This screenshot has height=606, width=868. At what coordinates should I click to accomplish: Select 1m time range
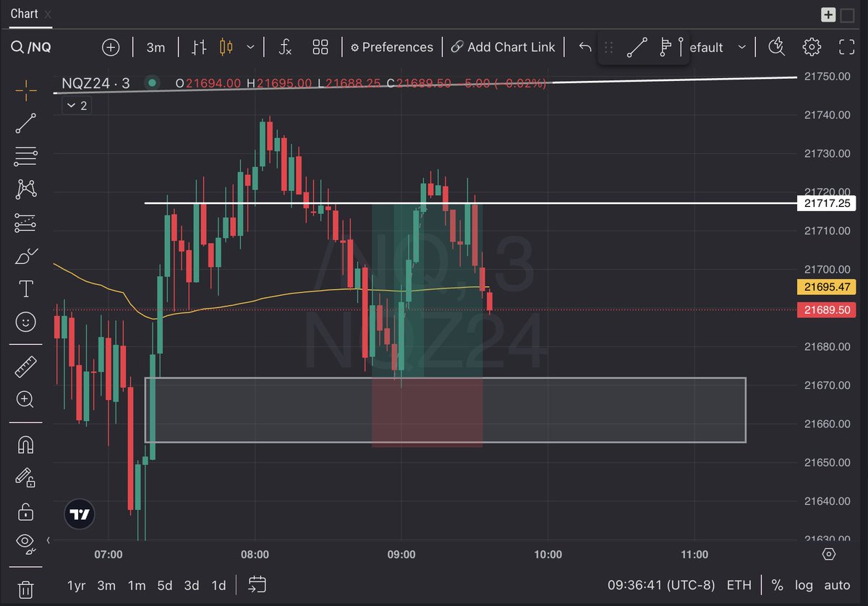136,585
